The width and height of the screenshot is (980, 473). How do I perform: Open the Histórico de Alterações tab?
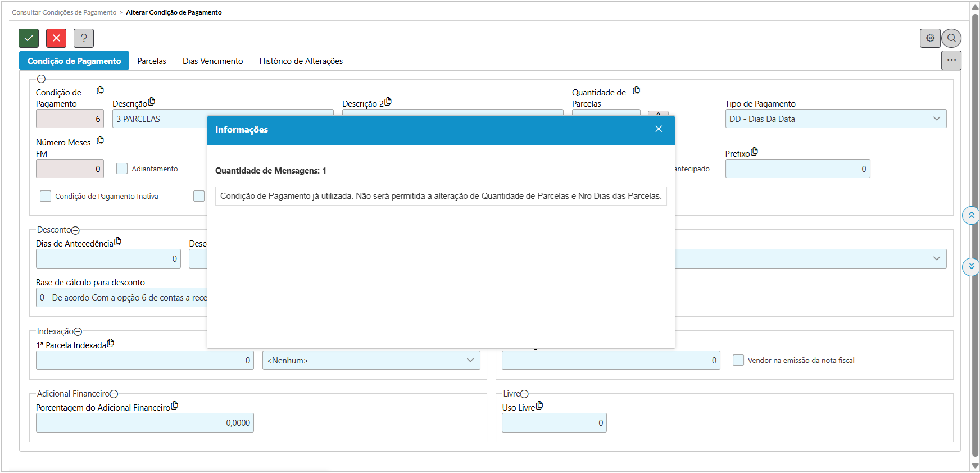(301, 61)
